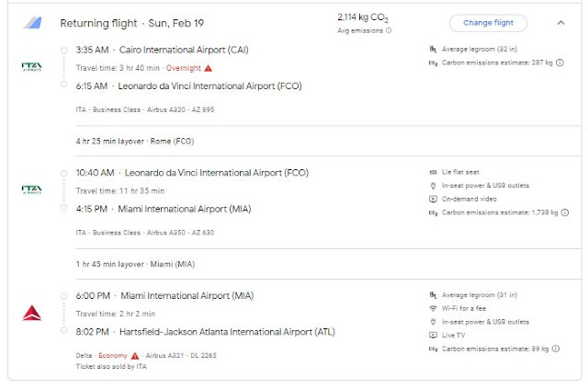
Task: Click info icon next to 1,738 kg emissions
Action: pyautogui.click(x=564, y=212)
